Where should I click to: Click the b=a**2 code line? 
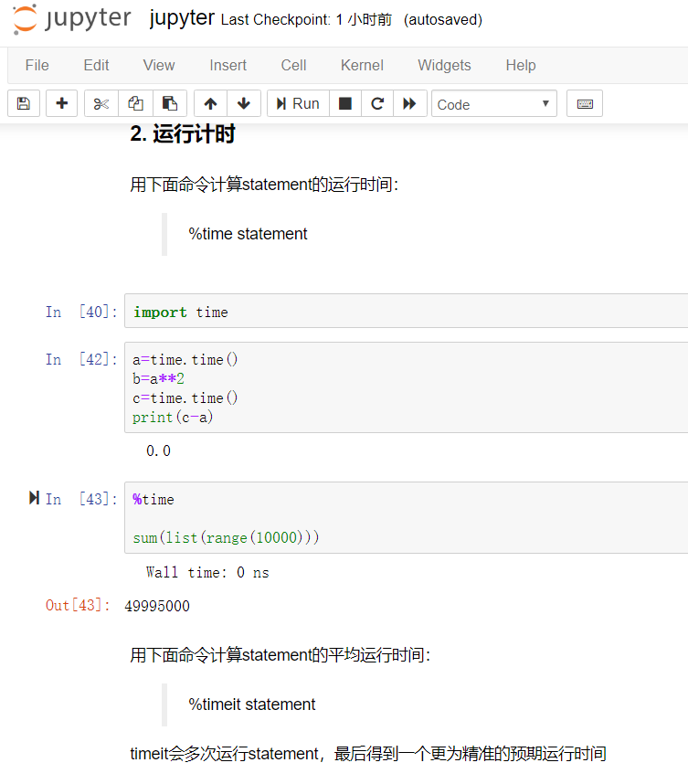pyautogui.click(x=158, y=378)
